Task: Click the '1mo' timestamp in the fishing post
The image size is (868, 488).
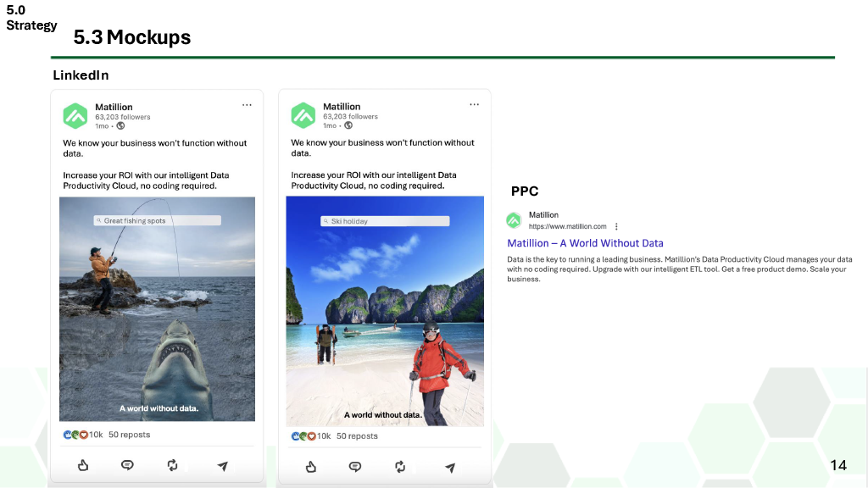Action: coord(102,126)
